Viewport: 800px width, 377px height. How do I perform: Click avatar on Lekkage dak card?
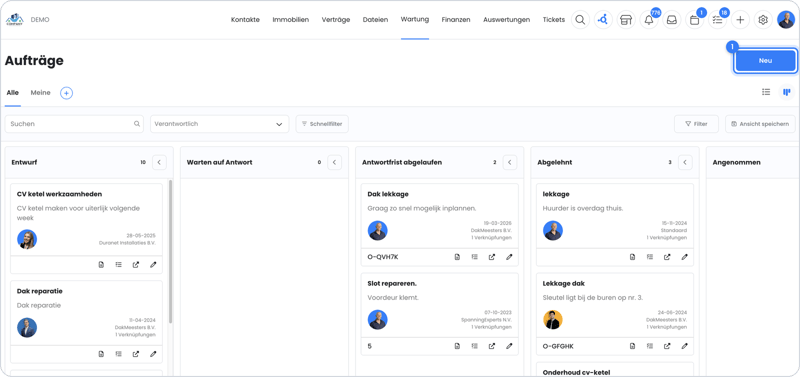click(x=553, y=320)
